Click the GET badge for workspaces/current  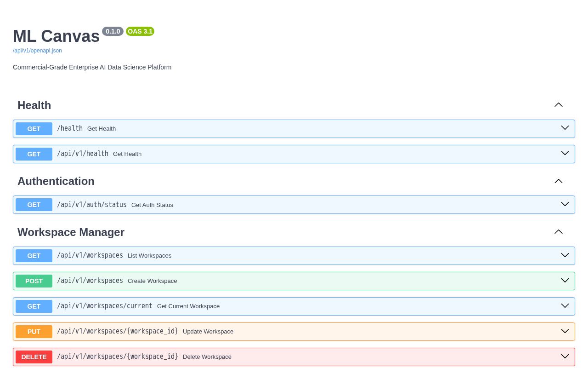coord(34,306)
